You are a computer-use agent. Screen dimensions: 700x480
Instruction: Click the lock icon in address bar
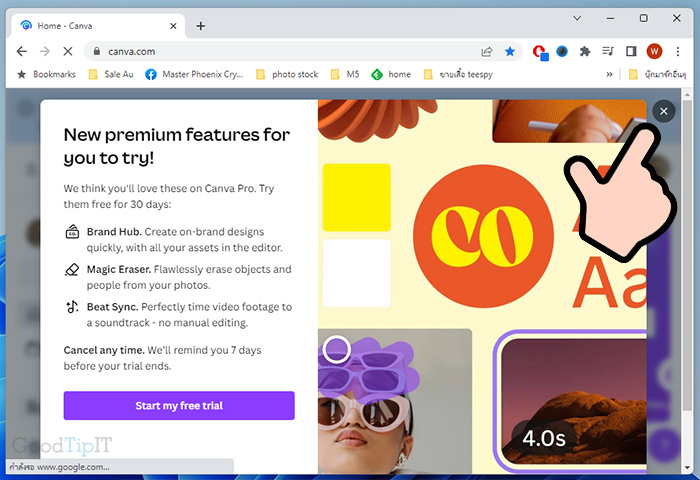click(x=97, y=51)
